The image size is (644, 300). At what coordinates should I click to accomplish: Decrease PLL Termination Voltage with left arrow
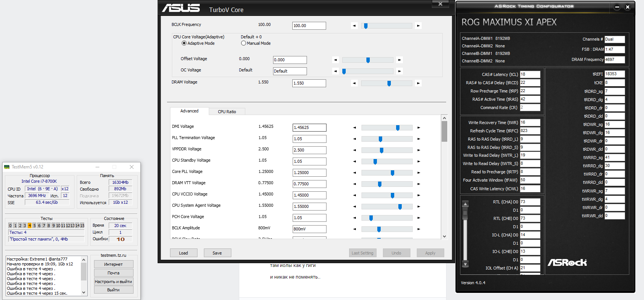coord(354,139)
